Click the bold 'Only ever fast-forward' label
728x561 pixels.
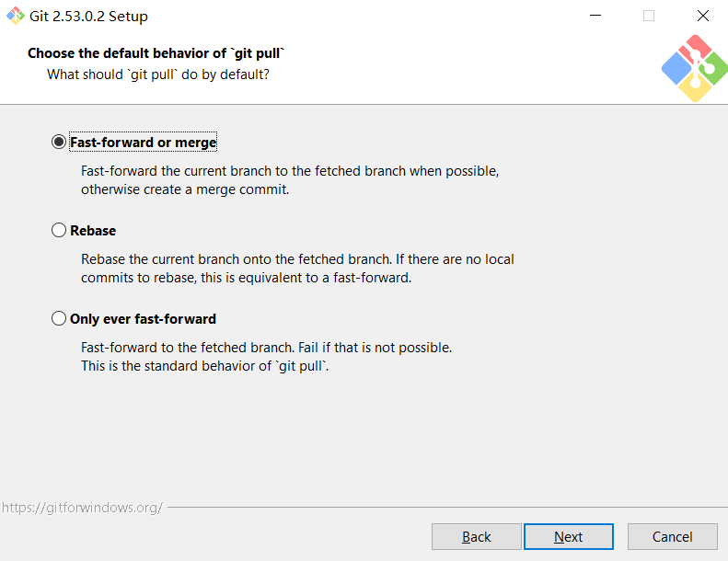144,319
